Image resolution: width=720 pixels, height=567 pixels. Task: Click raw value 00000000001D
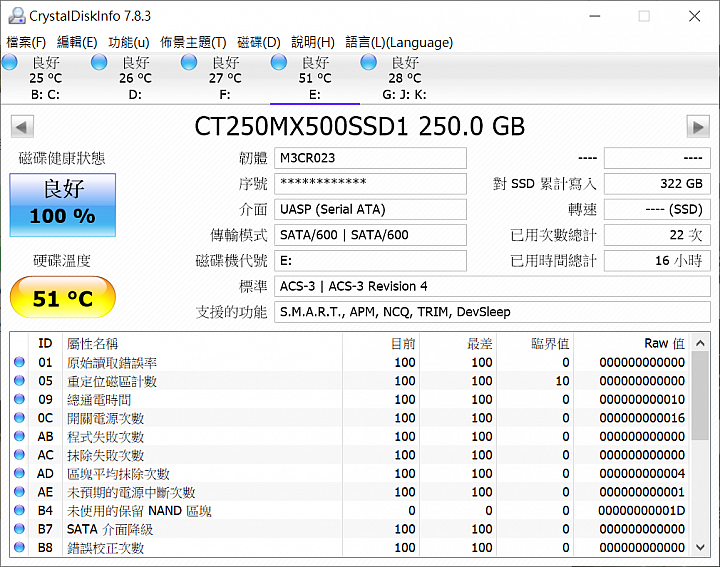[641, 511]
